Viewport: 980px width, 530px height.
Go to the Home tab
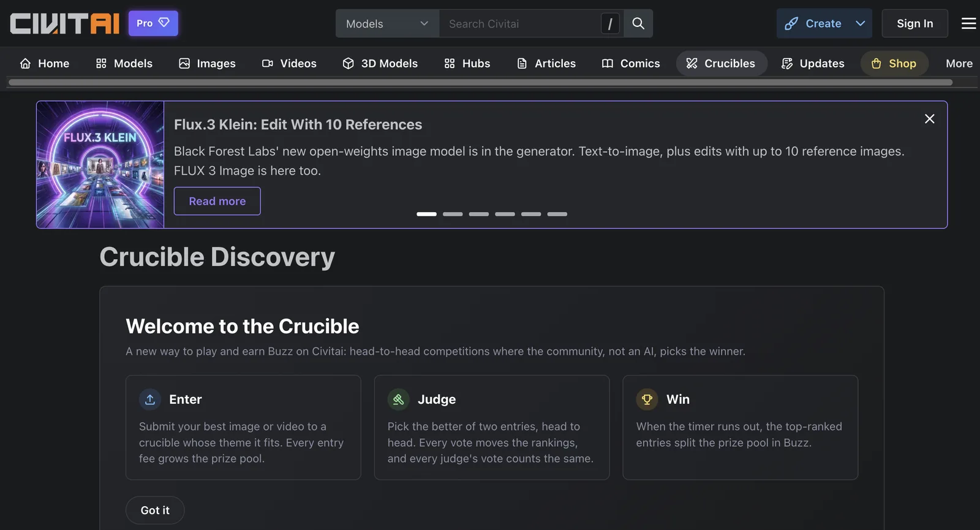click(x=45, y=63)
